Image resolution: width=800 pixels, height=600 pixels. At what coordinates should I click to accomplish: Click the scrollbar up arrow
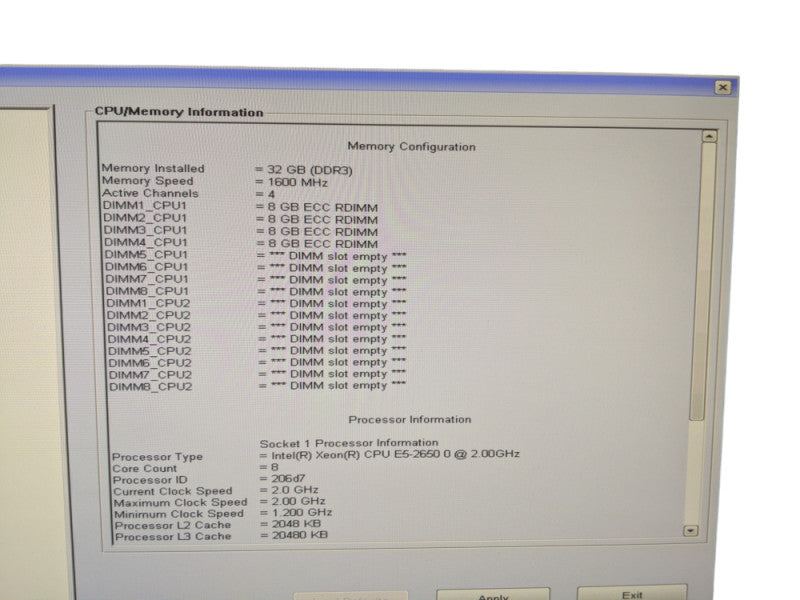coord(709,136)
